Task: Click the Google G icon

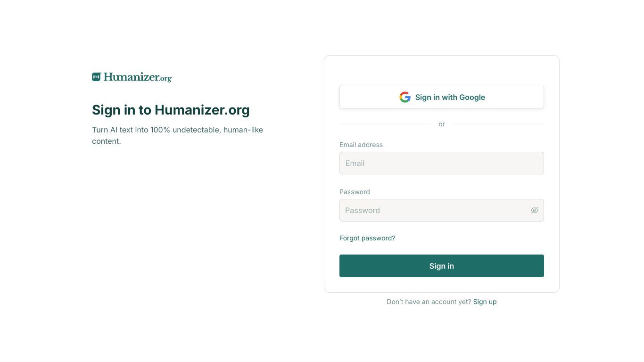Action: pyautogui.click(x=405, y=97)
